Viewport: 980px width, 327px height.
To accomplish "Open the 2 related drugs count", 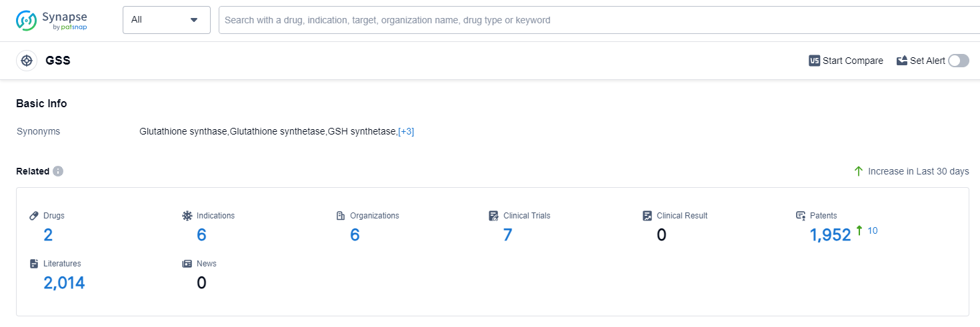I will coord(48,235).
